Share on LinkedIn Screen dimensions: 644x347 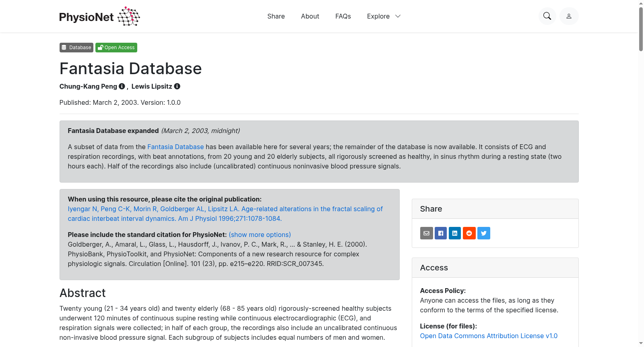455,233
